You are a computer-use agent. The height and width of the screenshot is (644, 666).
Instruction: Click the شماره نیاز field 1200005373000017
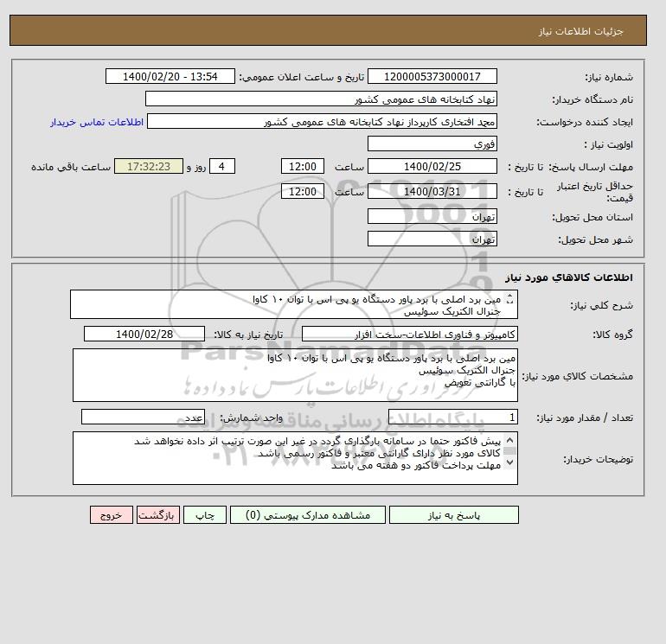tap(432, 76)
